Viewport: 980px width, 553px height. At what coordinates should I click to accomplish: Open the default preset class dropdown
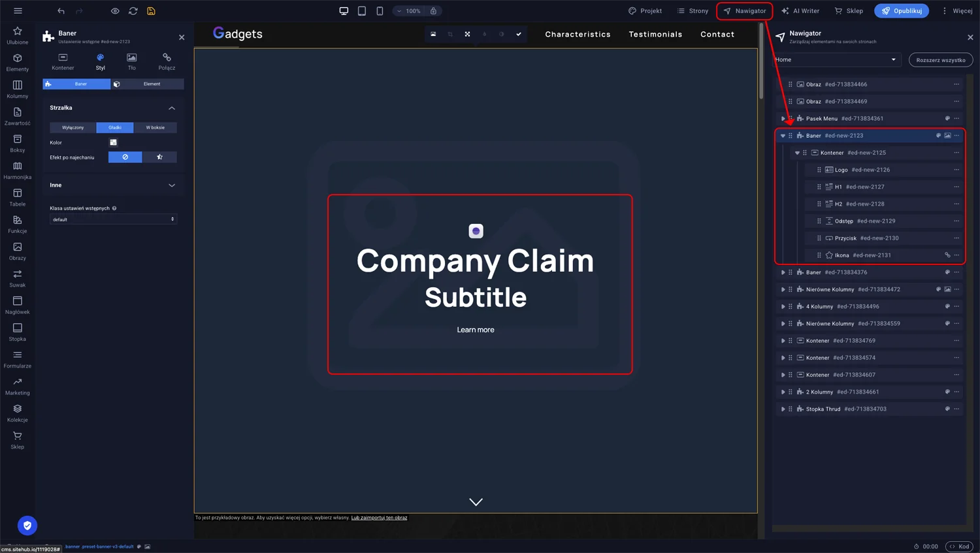click(x=112, y=219)
